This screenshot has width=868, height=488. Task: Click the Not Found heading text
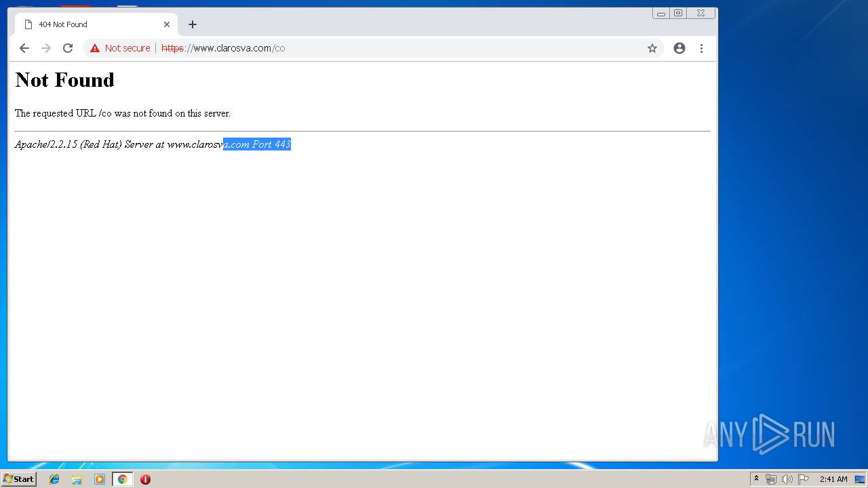(64, 80)
